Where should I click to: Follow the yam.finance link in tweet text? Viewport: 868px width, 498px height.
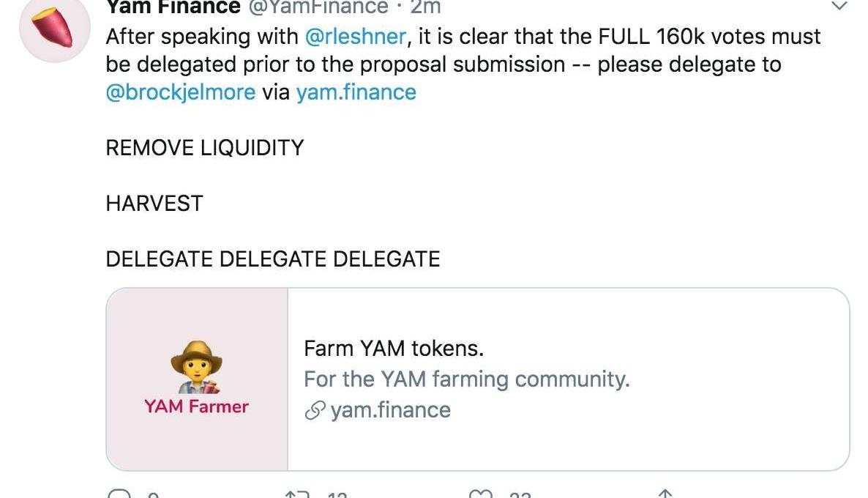pos(356,92)
